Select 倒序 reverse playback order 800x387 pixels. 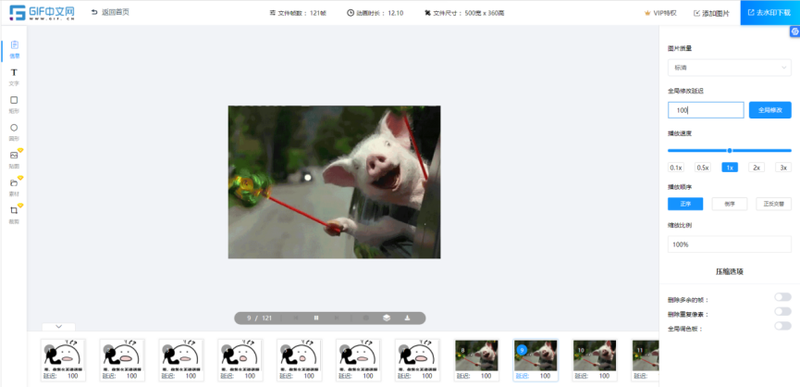729,204
